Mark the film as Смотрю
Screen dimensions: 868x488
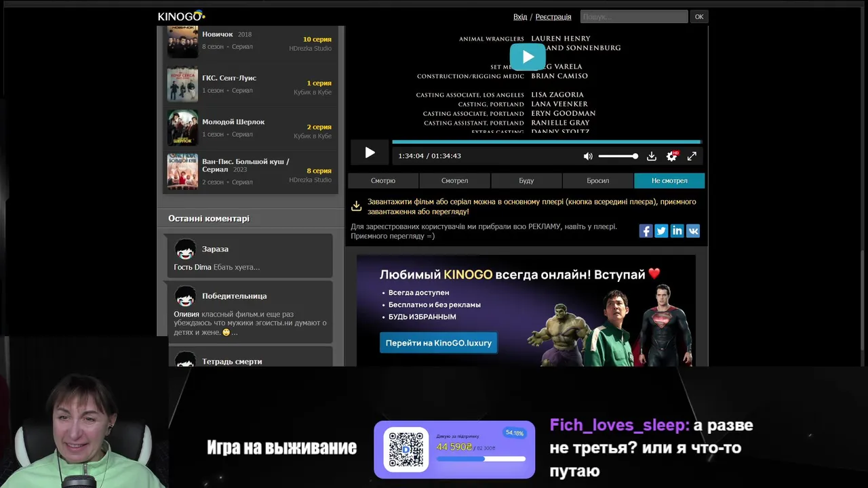click(x=383, y=180)
